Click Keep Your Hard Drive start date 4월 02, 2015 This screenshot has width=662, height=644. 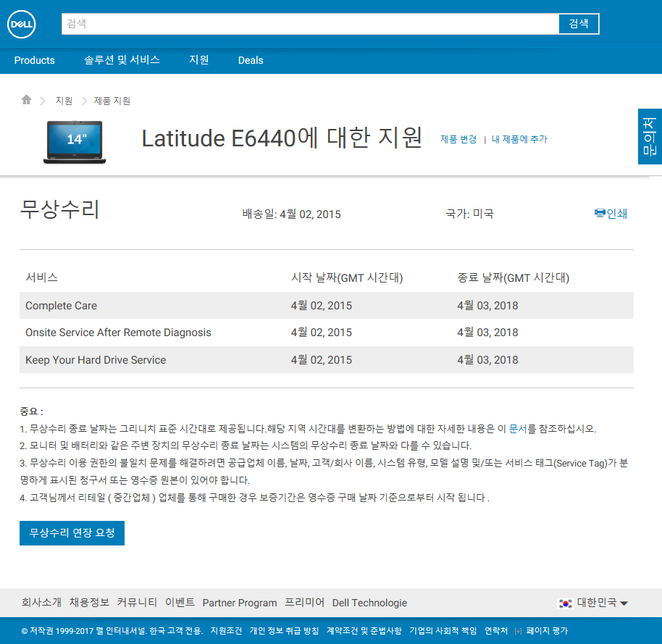(x=322, y=360)
